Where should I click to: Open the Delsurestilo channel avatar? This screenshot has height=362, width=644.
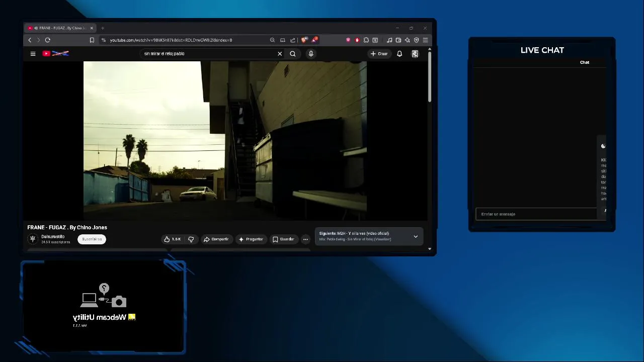33,239
